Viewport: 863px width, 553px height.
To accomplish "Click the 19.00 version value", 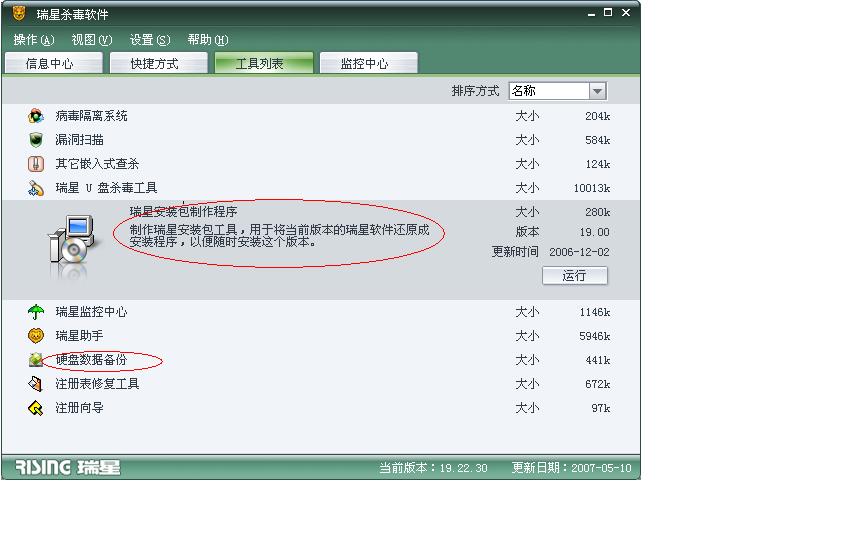I will tap(594, 232).
